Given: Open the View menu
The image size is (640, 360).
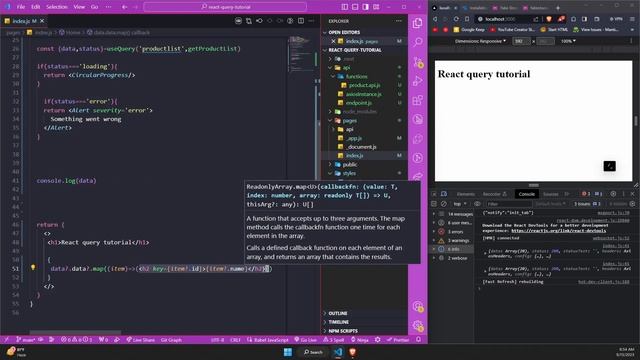Looking at the screenshot, I should 79,7.
